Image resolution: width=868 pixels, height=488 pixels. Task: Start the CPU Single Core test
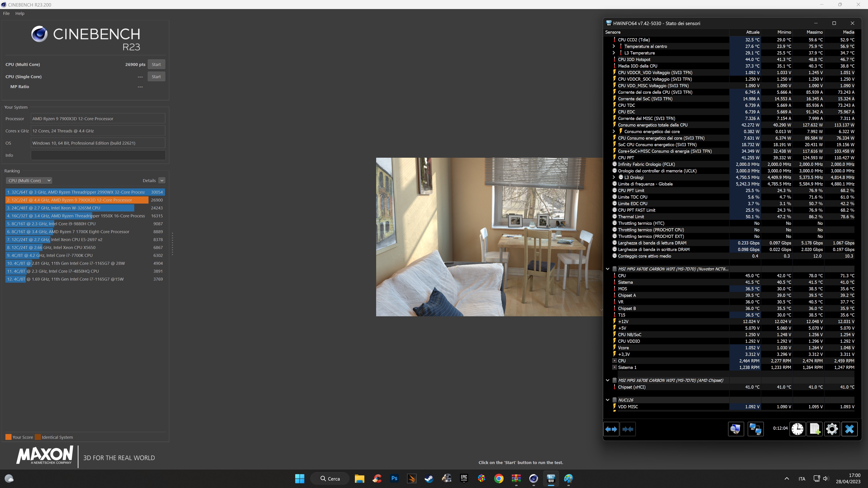[x=156, y=77]
